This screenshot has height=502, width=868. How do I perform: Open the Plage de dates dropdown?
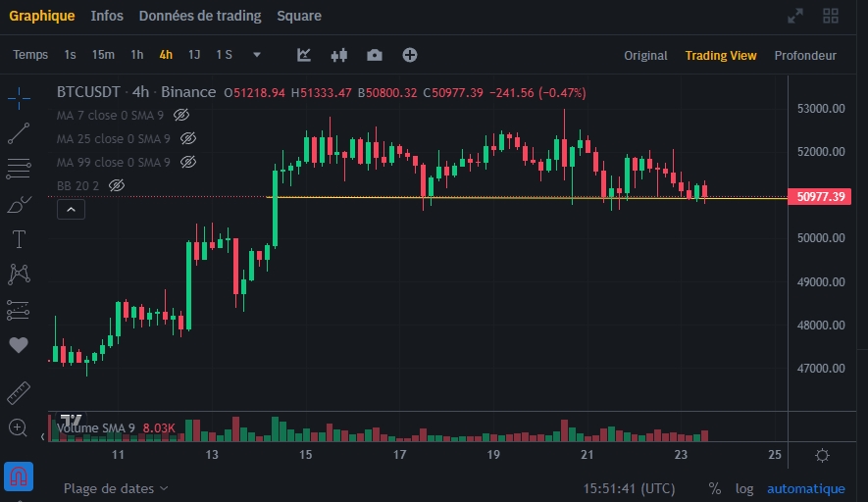115,488
